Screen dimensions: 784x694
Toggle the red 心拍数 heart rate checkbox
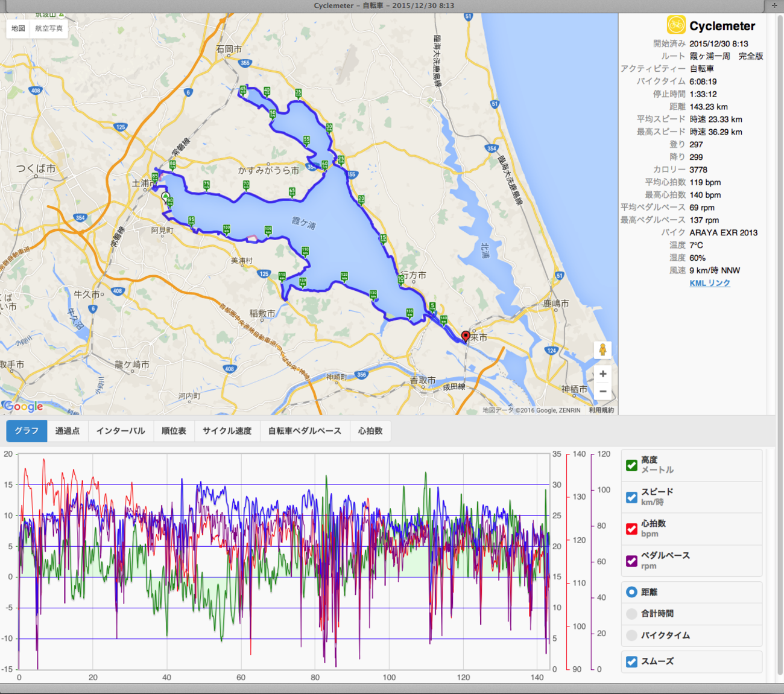coord(631,529)
